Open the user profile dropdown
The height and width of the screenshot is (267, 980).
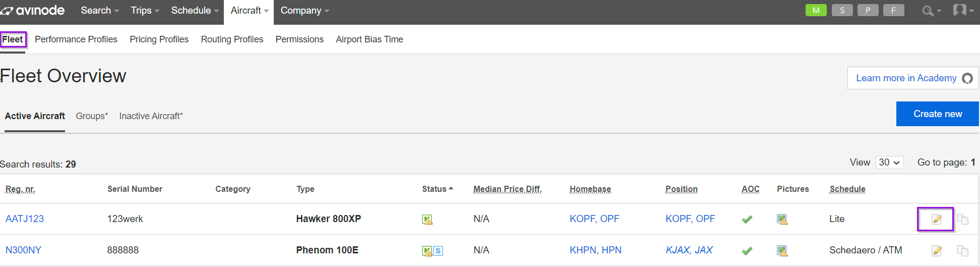tap(963, 10)
